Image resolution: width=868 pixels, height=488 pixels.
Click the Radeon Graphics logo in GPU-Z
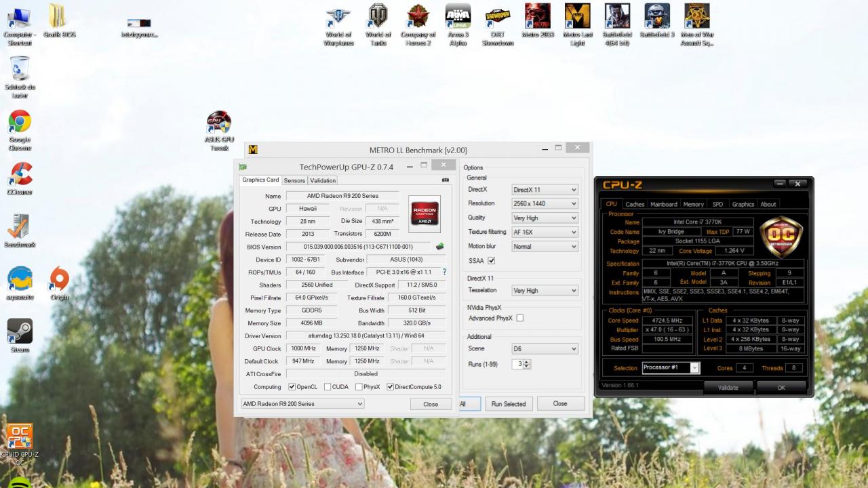coord(425,214)
